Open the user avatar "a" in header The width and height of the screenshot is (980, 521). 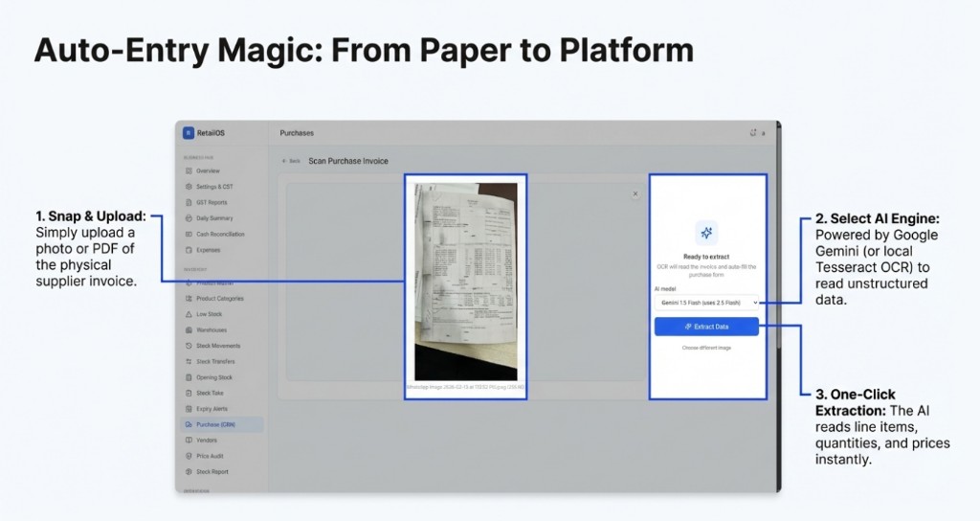pyautogui.click(x=763, y=133)
